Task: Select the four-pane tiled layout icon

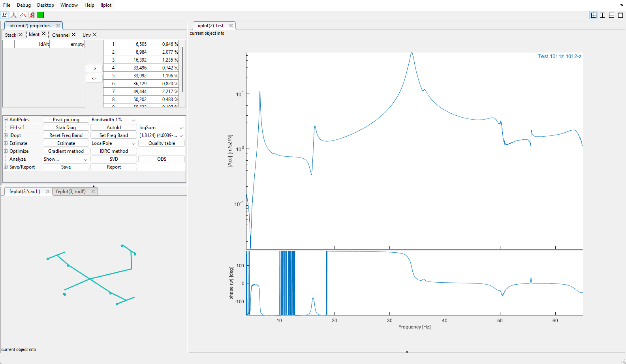Action: (594, 15)
